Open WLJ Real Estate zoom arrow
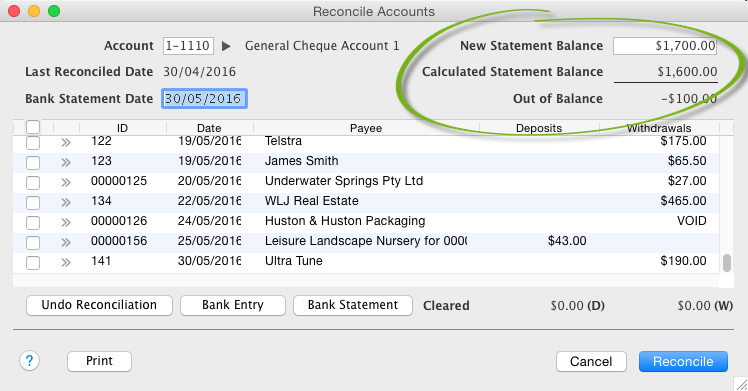This screenshot has height=391, width=748. coord(66,202)
